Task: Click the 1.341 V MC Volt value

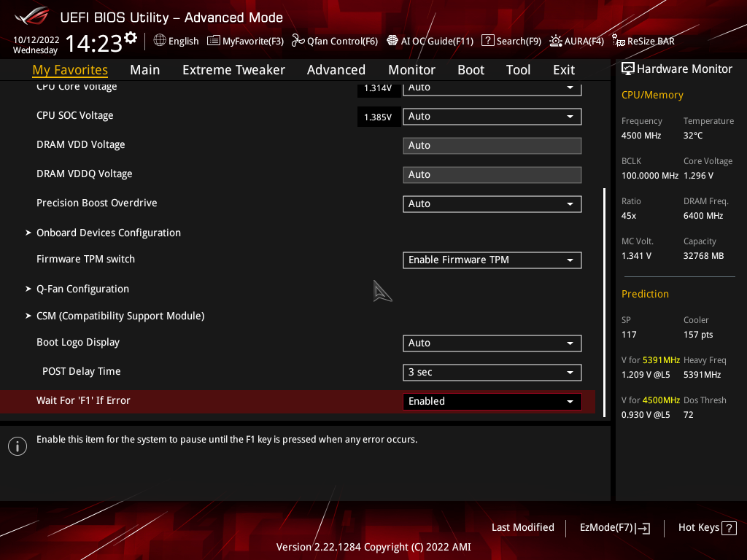Action: (636, 256)
